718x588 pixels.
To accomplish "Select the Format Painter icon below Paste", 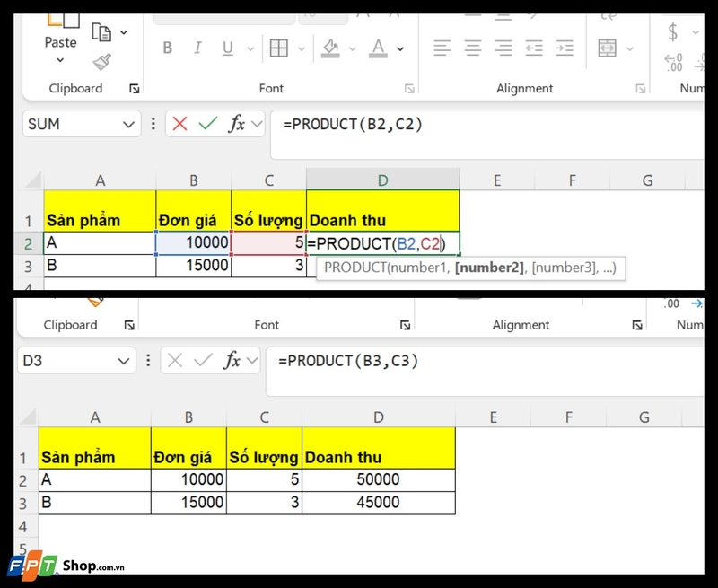I will click(x=101, y=62).
